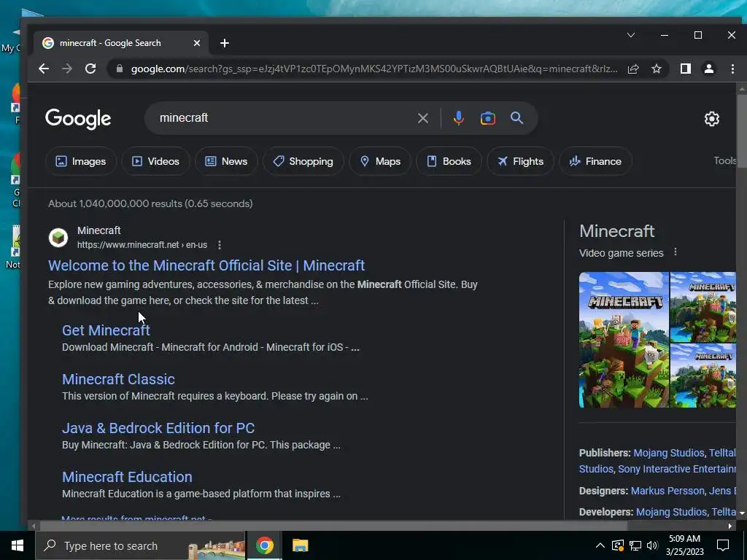Image resolution: width=747 pixels, height=560 pixels.
Task: Open the Minecraft Classic sitelink
Action: coord(118,379)
